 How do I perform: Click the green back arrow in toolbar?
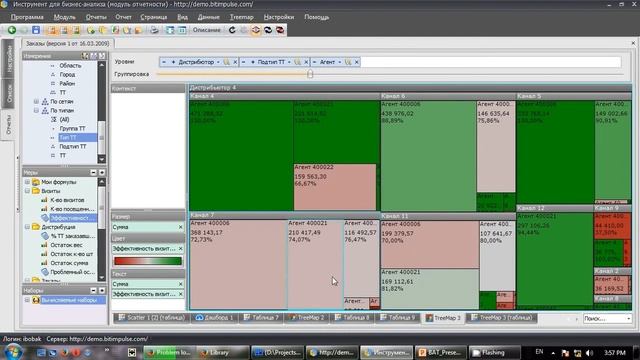click(x=11, y=30)
